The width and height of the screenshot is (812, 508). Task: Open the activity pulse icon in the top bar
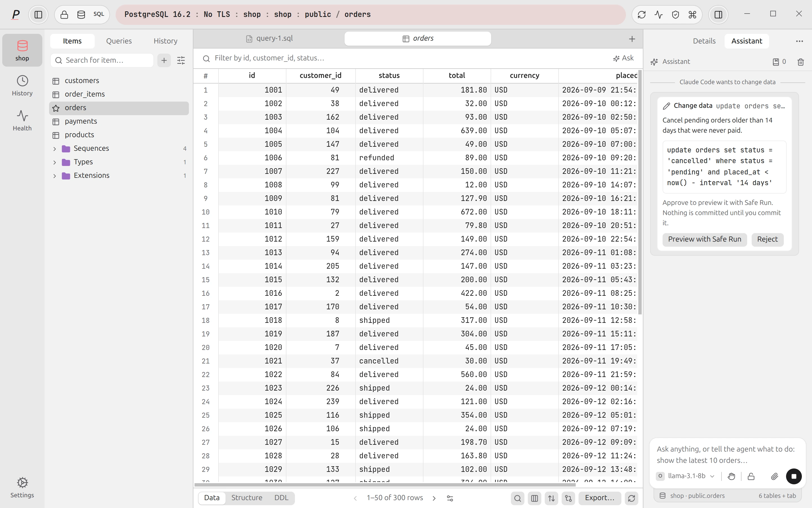pos(658,14)
